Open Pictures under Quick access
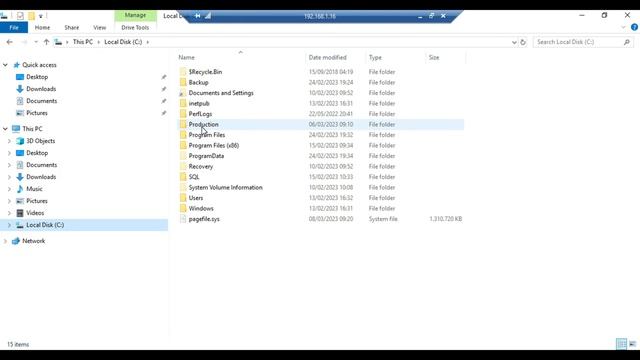The image size is (640, 360). (x=37, y=113)
